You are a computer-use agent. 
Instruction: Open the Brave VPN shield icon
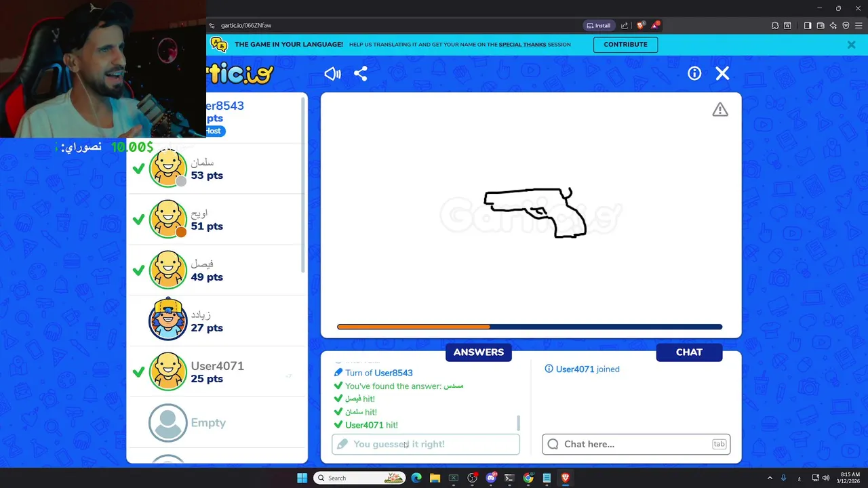click(x=846, y=26)
